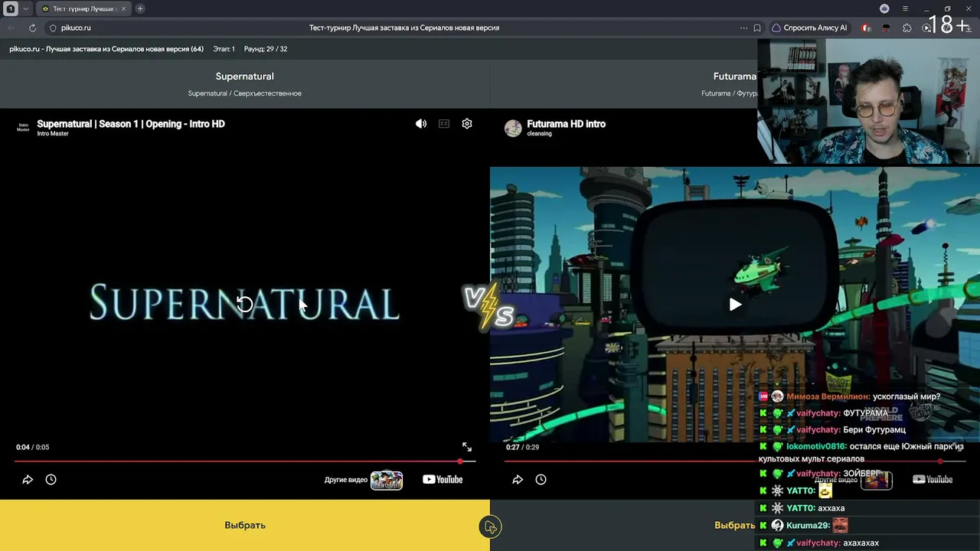Click the site security shield icon
Screen dimensions: 980x551
[53, 28]
